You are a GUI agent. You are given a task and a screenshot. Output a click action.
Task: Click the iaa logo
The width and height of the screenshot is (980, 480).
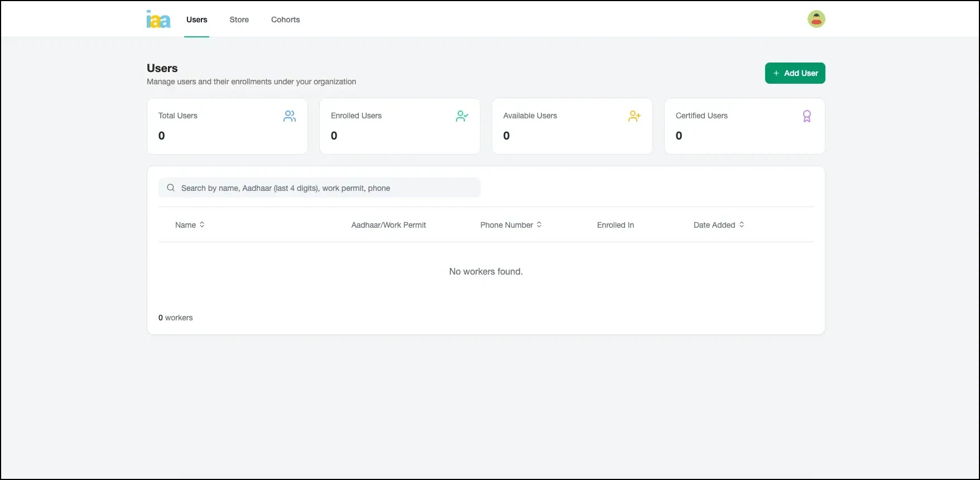click(x=158, y=20)
